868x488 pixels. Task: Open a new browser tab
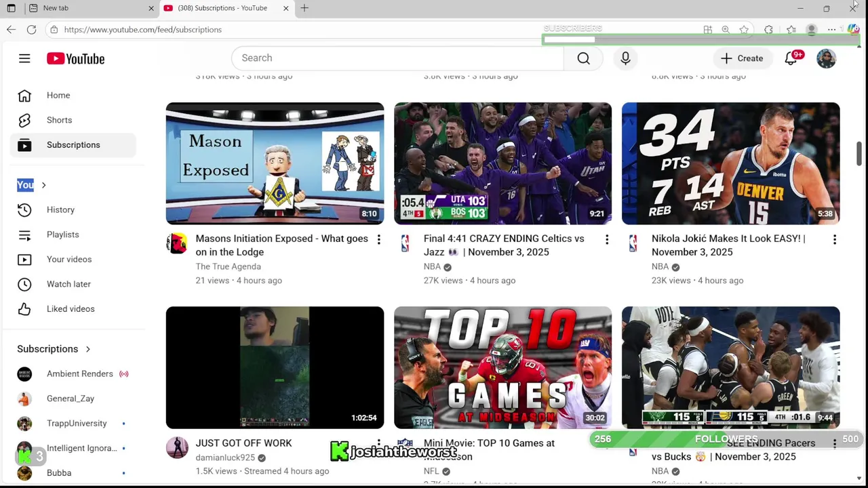pos(304,8)
